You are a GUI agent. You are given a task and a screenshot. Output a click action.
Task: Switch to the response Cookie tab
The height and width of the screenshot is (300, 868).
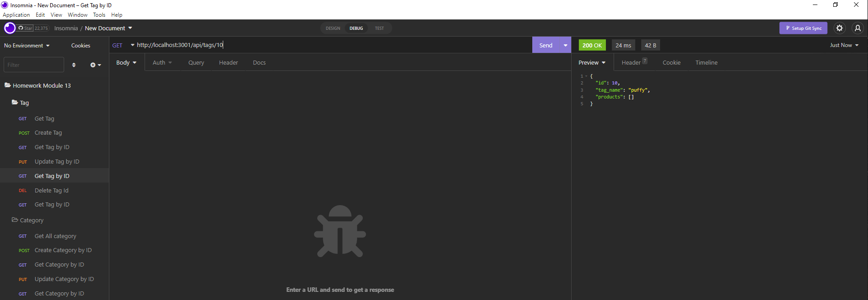671,62
